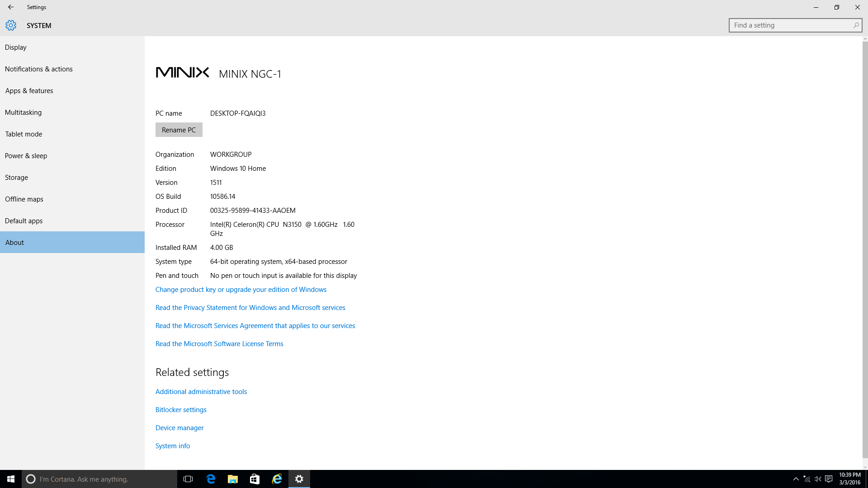Click the OS Build value 10586.14
This screenshot has width=868, height=488.
point(223,197)
